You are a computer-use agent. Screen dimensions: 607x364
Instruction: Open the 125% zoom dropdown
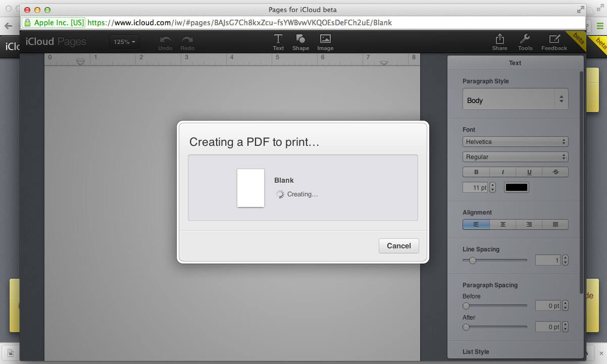pyautogui.click(x=124, y=42)
